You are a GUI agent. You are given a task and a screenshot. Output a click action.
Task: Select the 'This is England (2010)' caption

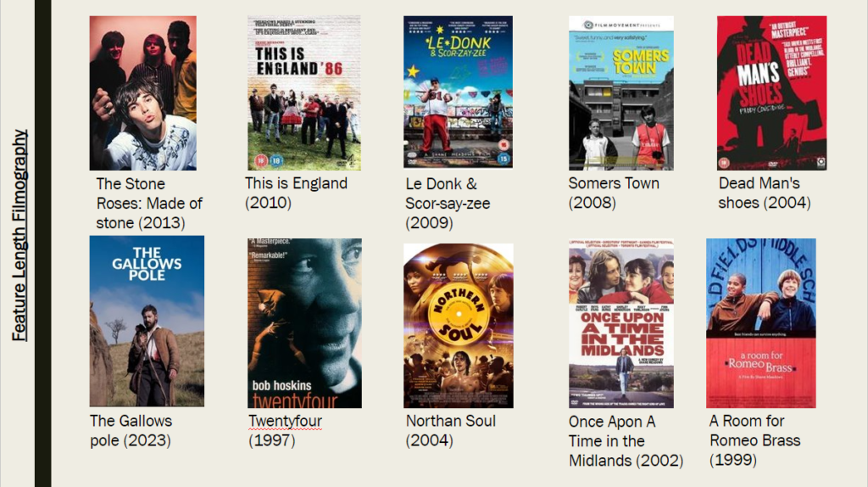[x=296, y=193]
